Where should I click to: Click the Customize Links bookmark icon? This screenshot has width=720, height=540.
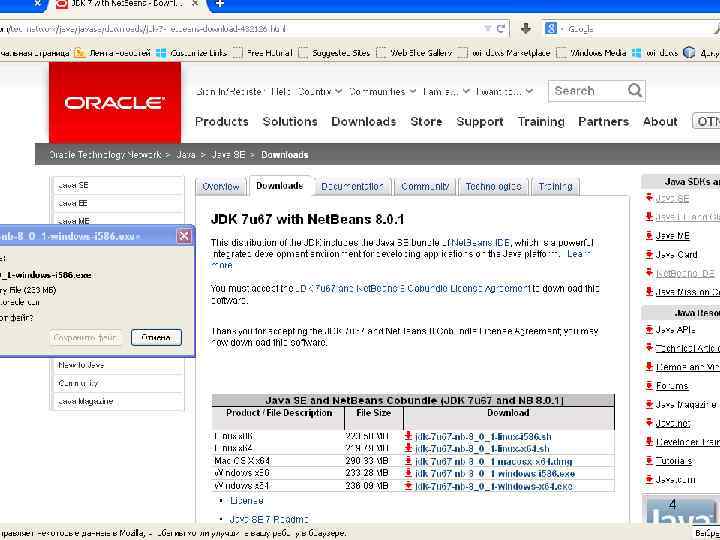tap(161, 52)
